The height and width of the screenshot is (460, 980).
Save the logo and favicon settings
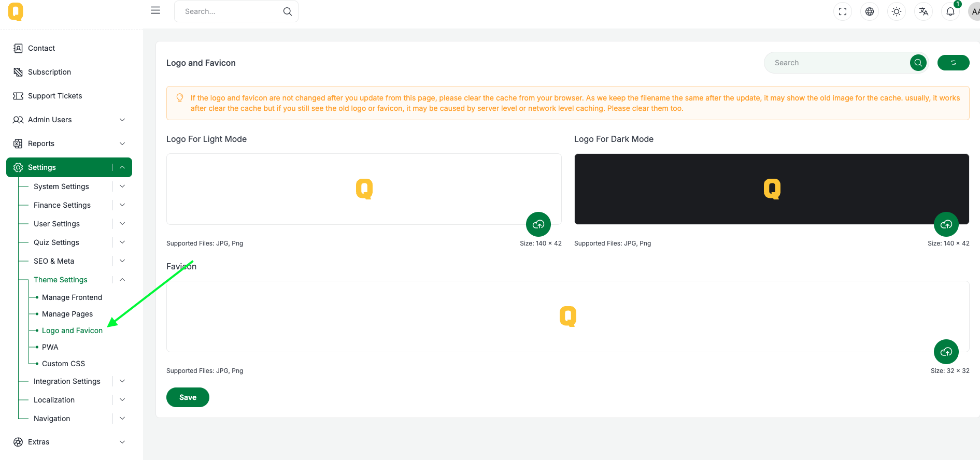click(188, 397)
